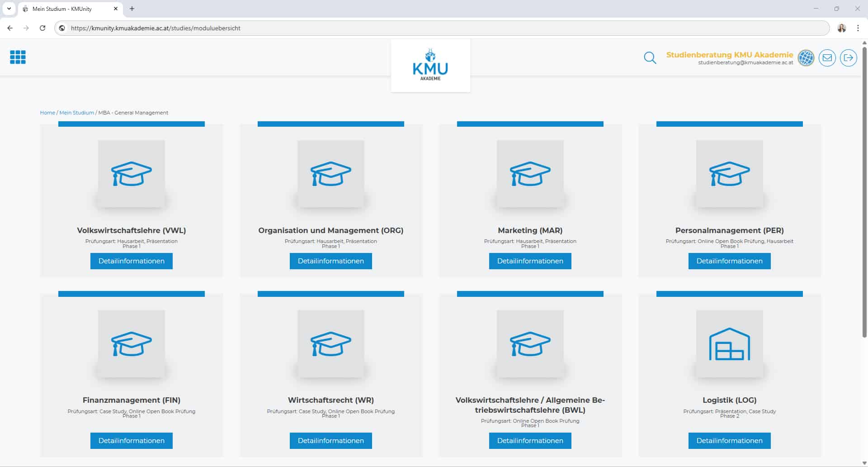Open the browser profile avatar
This screenshot has width=868, height=467.
tap(842, 28)
